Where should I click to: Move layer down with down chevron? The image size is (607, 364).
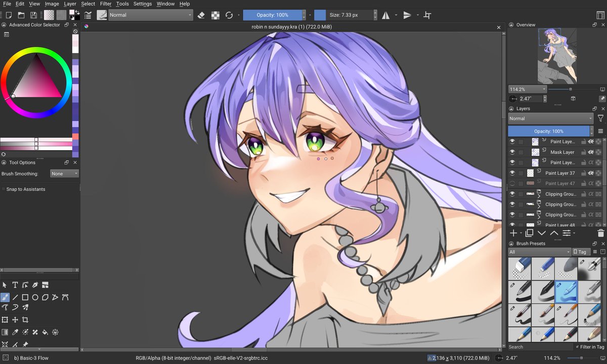coord(542,233)
